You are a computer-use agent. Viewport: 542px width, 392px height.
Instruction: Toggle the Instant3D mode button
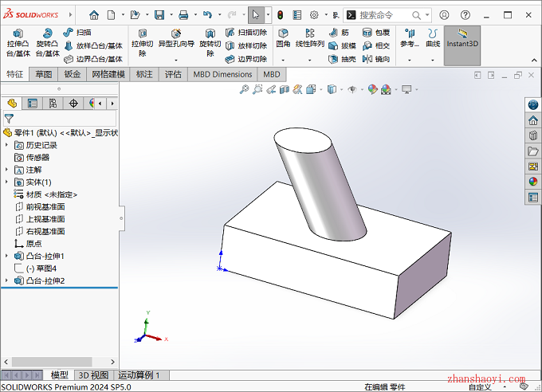click(x=462, y=40)
